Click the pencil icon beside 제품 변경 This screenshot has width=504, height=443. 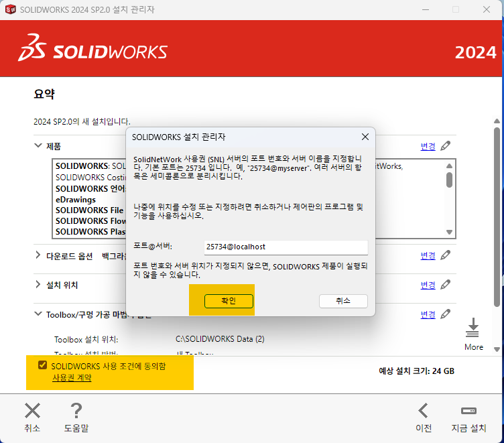446,145
